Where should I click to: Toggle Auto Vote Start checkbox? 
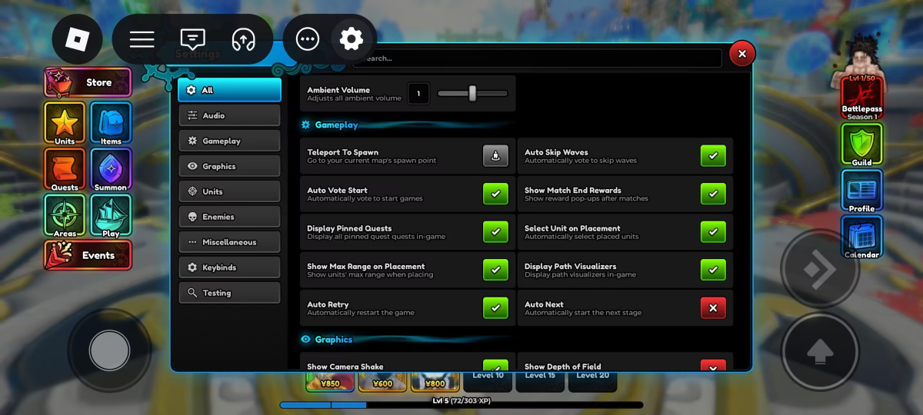coord(496,194)
